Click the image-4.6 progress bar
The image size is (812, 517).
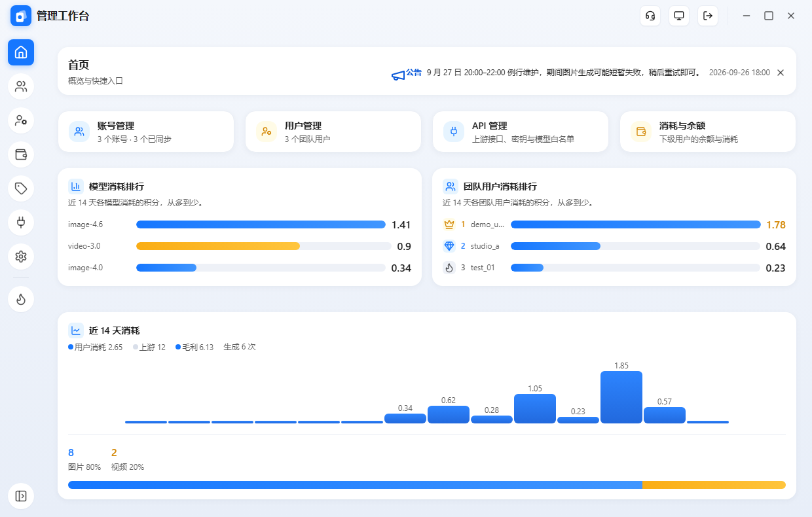261,224
